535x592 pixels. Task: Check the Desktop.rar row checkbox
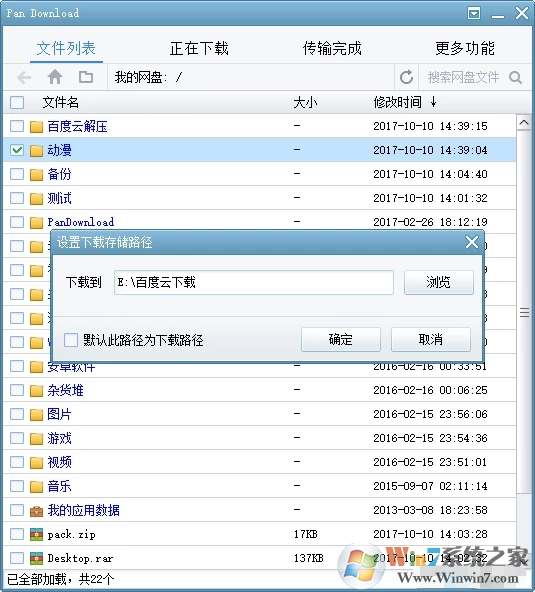click(x=17, y=558)
